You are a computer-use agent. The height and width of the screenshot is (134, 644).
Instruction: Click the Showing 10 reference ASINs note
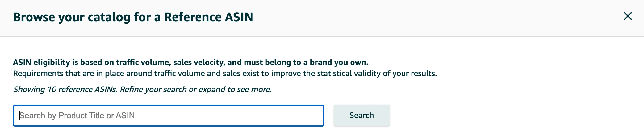pos(142,89)
